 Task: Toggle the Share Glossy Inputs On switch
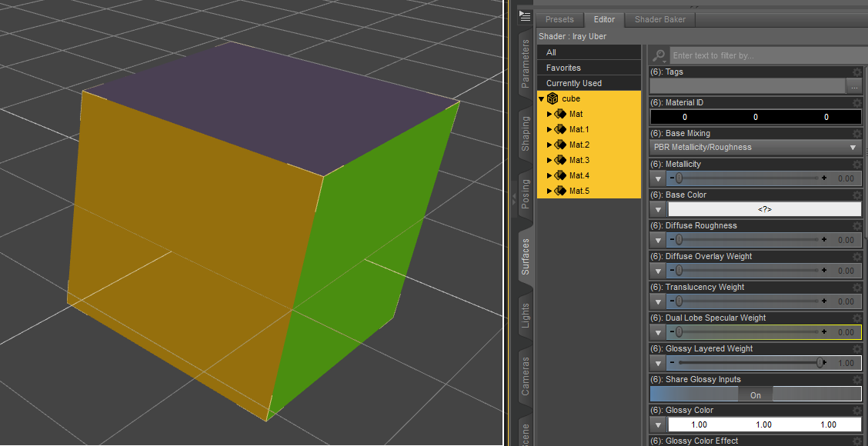[x=756, y=394]
